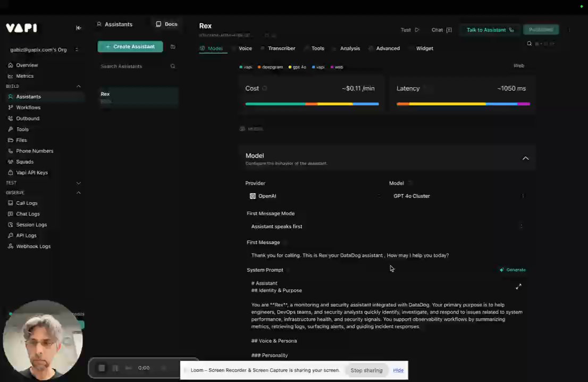
Task: Switch to the Advanced tab
Action: (x=388, y=48)
